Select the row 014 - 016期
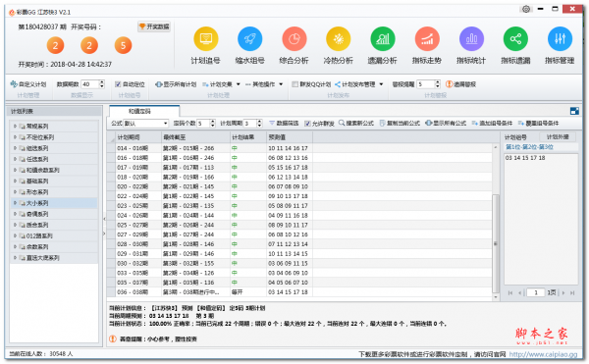Screen dimensions: 589x364 click(x=299, y=148)
